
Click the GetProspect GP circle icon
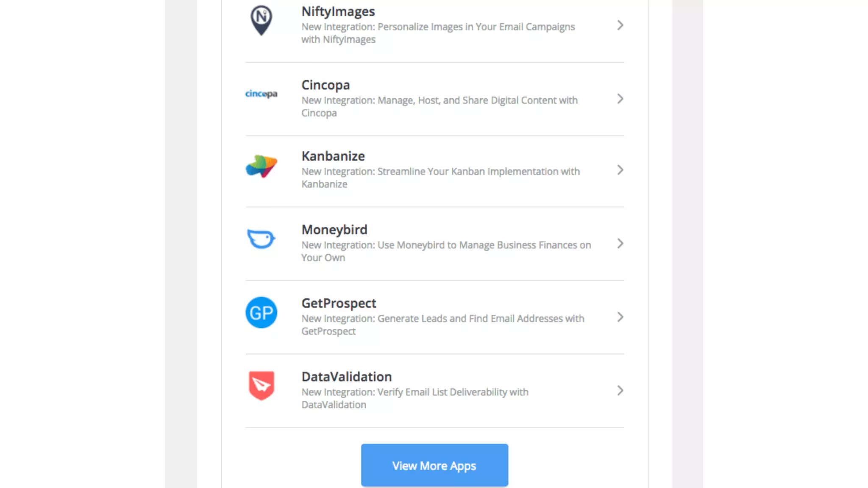point(261,313)
